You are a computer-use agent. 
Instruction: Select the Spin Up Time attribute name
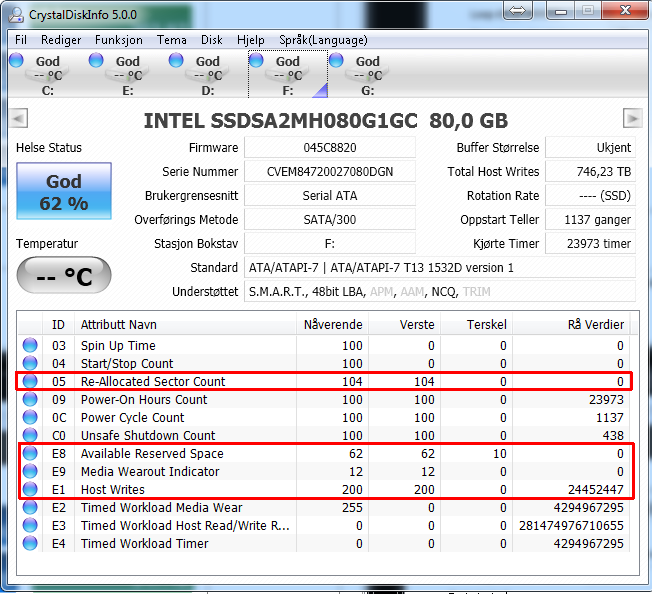118,345
